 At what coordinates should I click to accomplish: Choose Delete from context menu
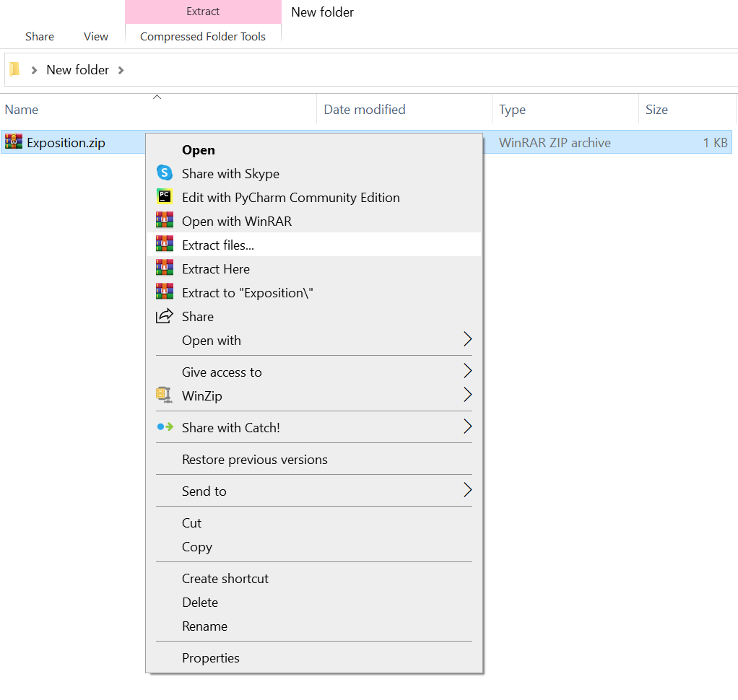click(x=314, y=602)
